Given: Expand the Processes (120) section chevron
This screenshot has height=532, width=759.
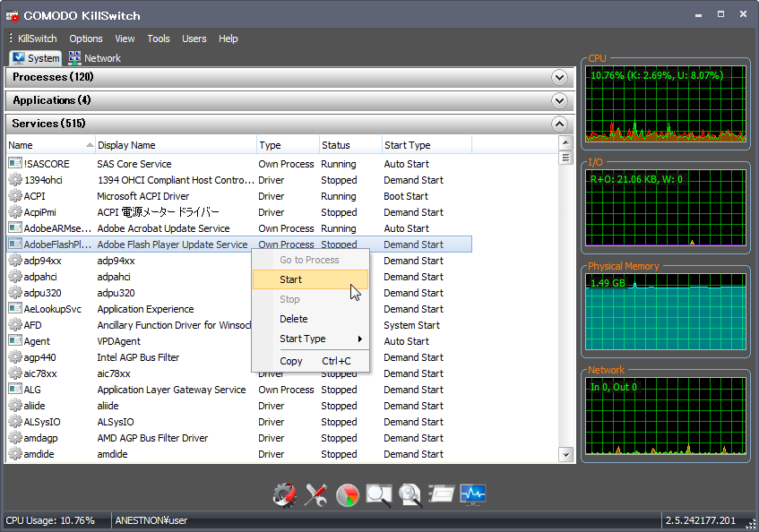Looking at the screenshot, I should [x=559, y=77].
